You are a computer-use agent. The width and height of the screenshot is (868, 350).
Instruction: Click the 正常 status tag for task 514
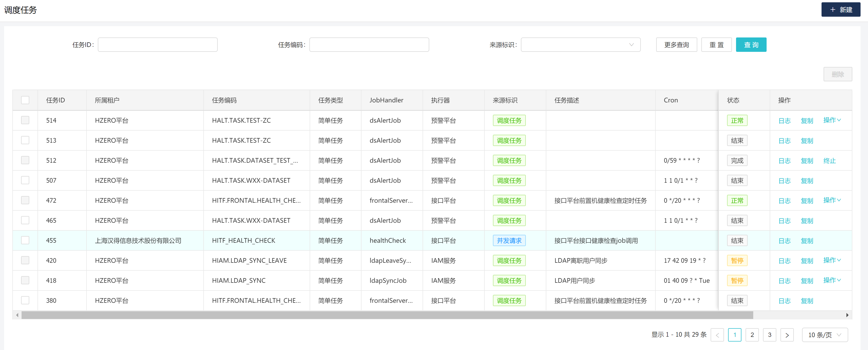737,120
